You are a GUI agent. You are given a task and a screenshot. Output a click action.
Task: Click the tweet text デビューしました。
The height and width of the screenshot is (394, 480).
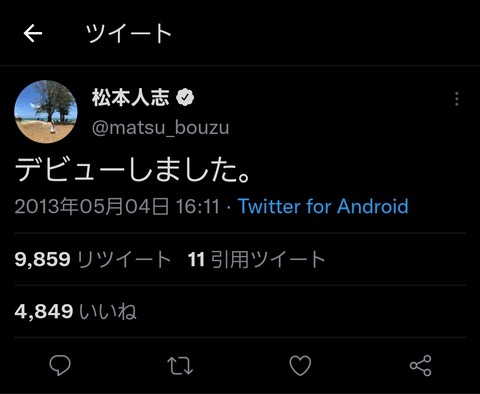point(132,170)
